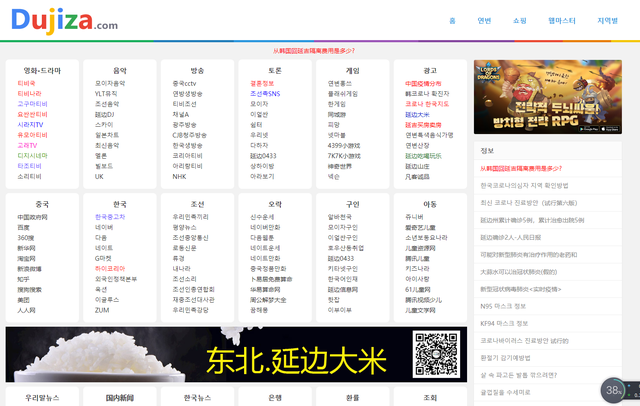Click the Google Play badge in the ad
The height and width of the screenshot is (406, 640).
(x=589, y=129)
